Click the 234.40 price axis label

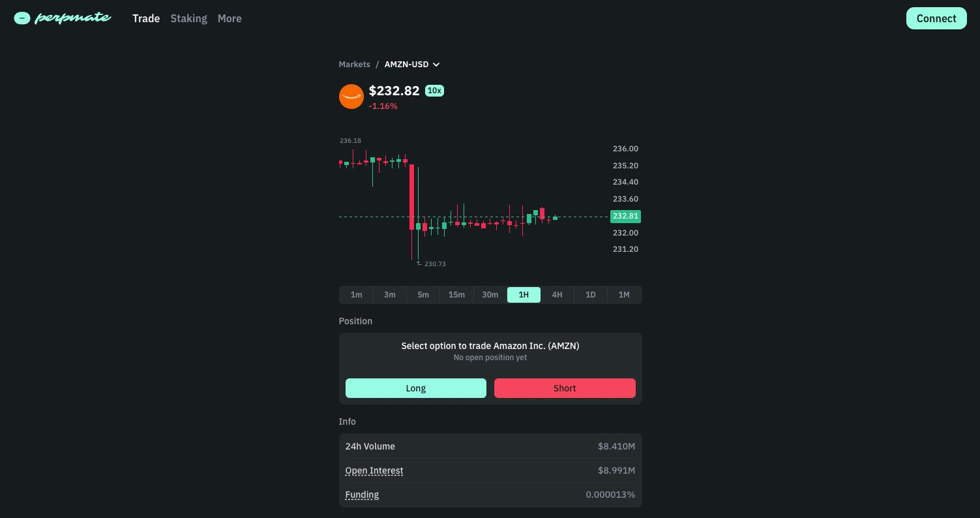tap(625, 182)
